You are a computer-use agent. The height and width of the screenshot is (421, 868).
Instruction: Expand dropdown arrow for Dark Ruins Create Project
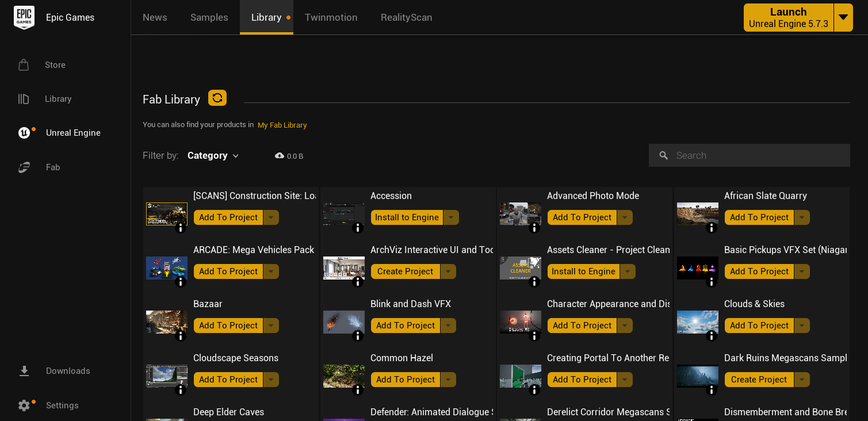point(802,380)
